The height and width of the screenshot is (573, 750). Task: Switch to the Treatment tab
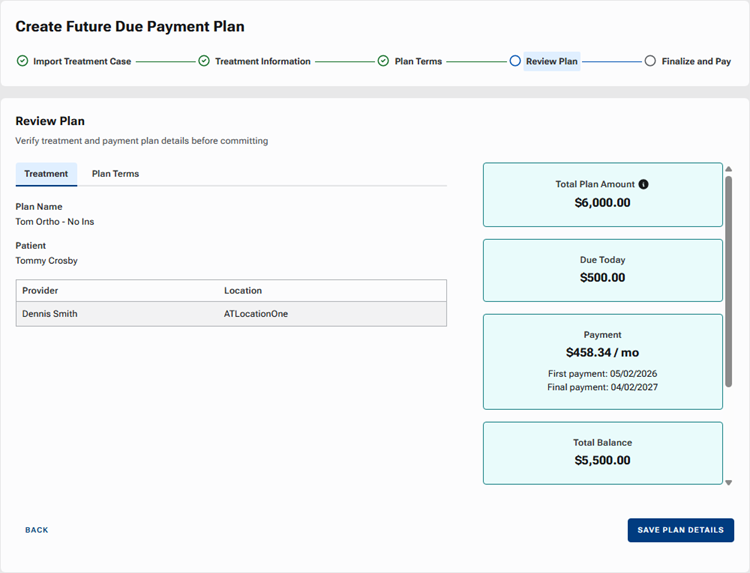tap(46, 174)
